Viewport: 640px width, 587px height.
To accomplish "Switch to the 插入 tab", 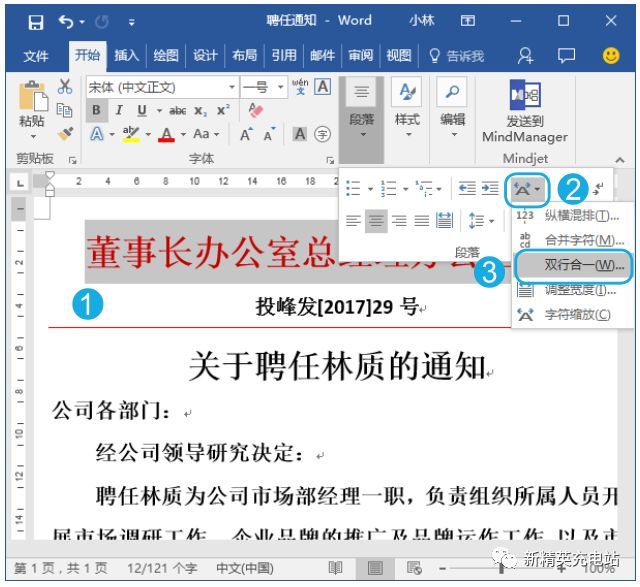I will click(126, 55).
